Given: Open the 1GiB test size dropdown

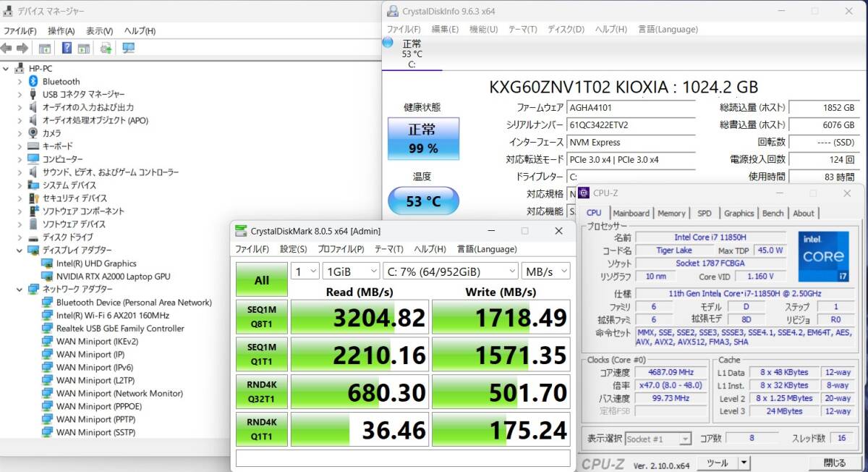Looking at the screenshot, I should 351,271.
